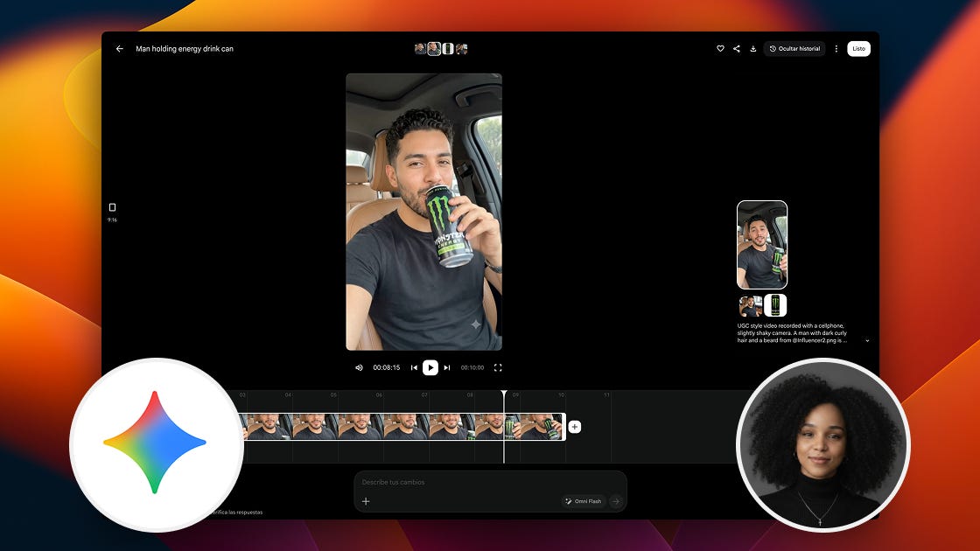Viewport: 980px width, 551px height.
Task: Click the plus attach icon in prompt box
Action: (366, 501)
